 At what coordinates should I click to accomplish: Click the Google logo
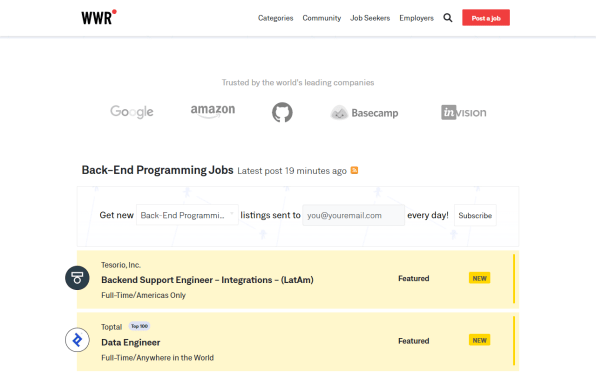pyautogui.click(x=132, y=112)
